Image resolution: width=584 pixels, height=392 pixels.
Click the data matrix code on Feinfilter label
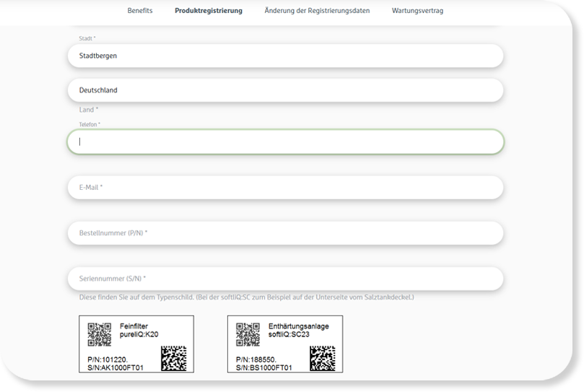pyautogui.click(x=173, y=358)
